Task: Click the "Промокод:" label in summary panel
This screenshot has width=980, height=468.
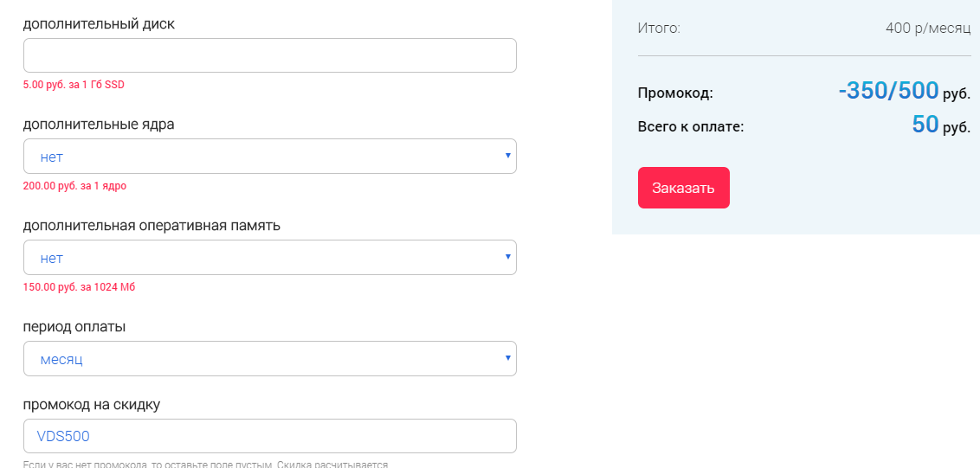Action: pos(675,93)
